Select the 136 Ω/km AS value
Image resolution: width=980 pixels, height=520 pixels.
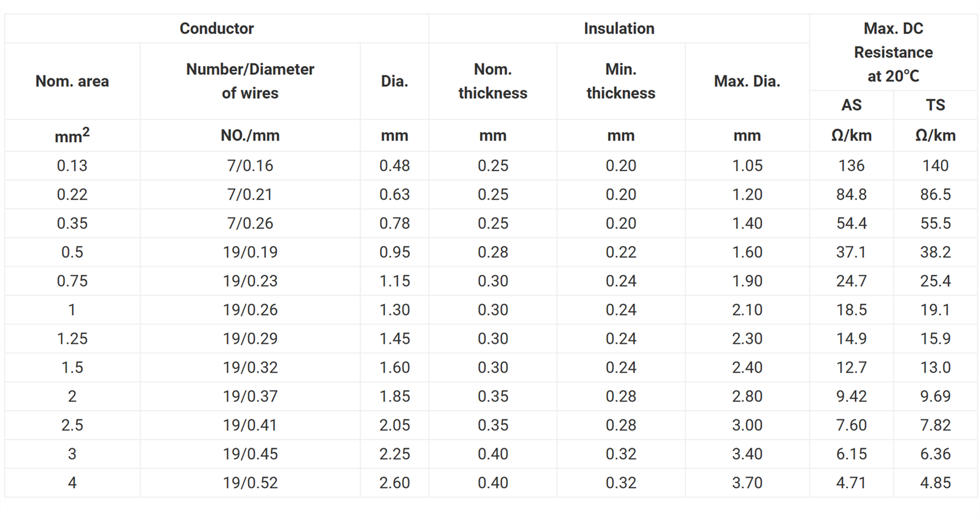851,166
